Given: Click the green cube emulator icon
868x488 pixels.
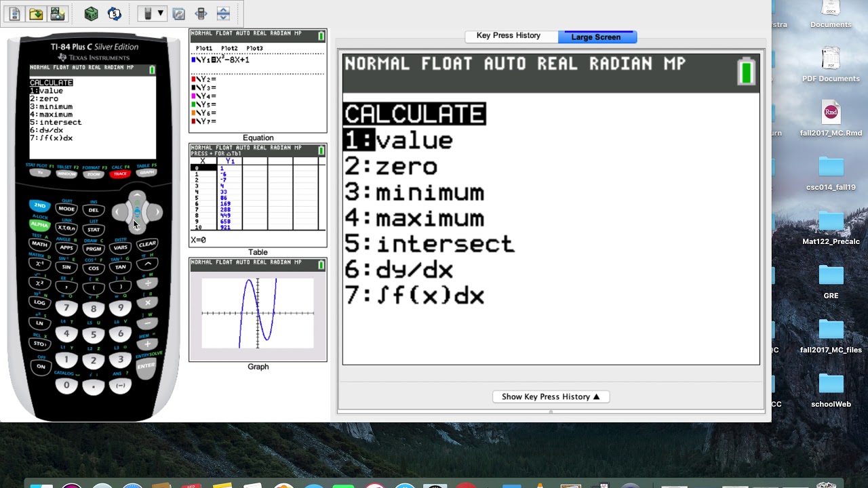Looking at the screenshot, I should click(91, 14).
